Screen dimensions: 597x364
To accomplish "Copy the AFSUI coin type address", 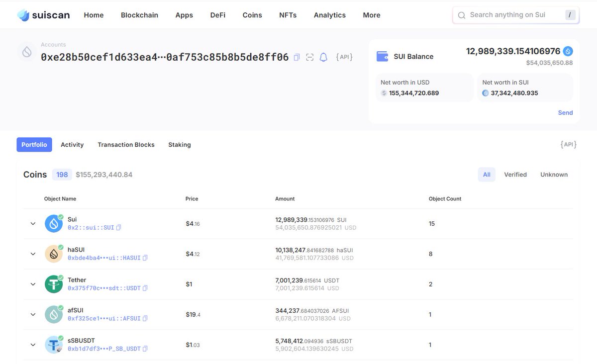I will tap(145, 319).
